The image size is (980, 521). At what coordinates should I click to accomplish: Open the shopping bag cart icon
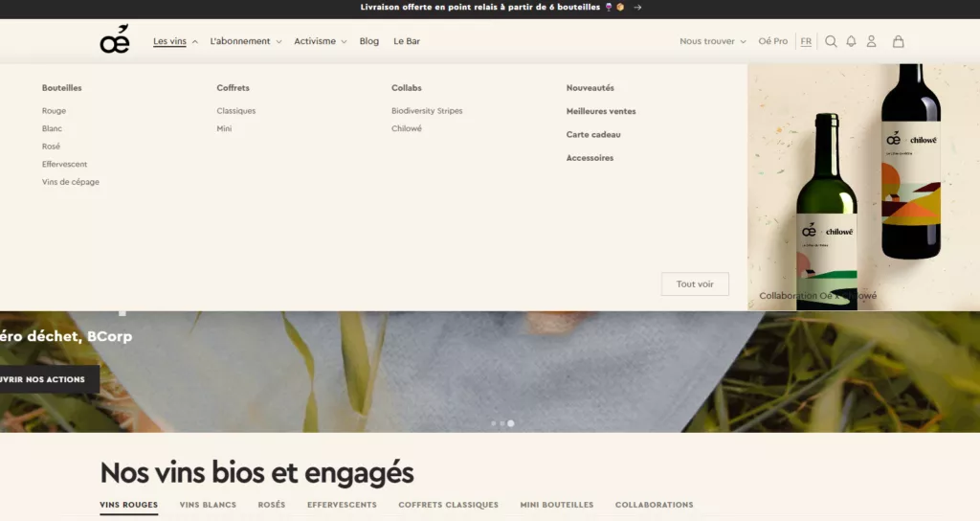point(898,41)
